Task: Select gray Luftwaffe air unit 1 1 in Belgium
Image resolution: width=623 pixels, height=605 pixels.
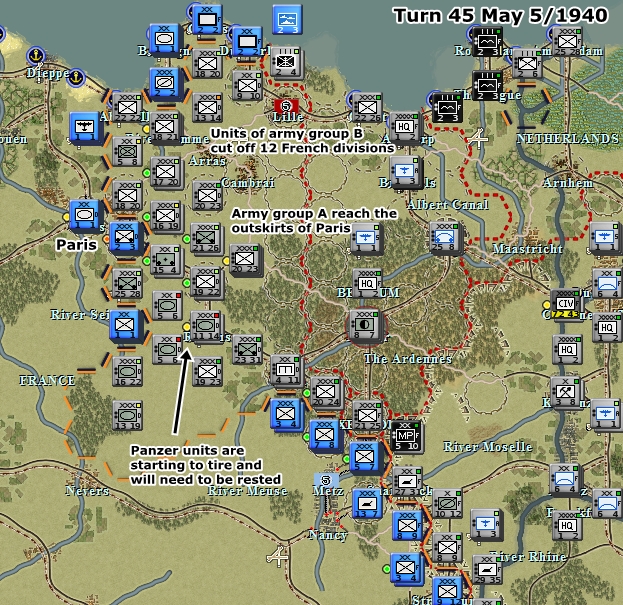Action: click(x=366, y=239)
